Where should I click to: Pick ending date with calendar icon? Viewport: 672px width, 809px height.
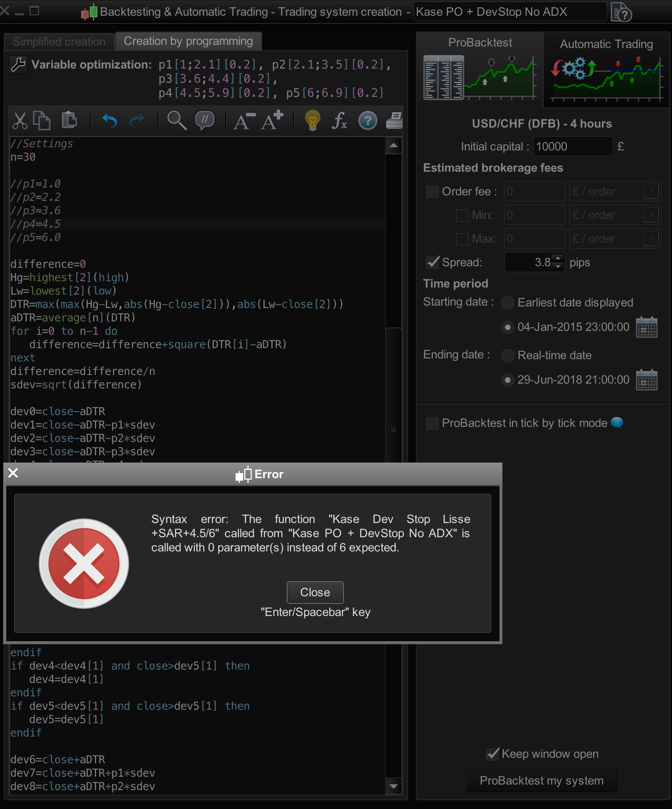[x=646, y=380]
